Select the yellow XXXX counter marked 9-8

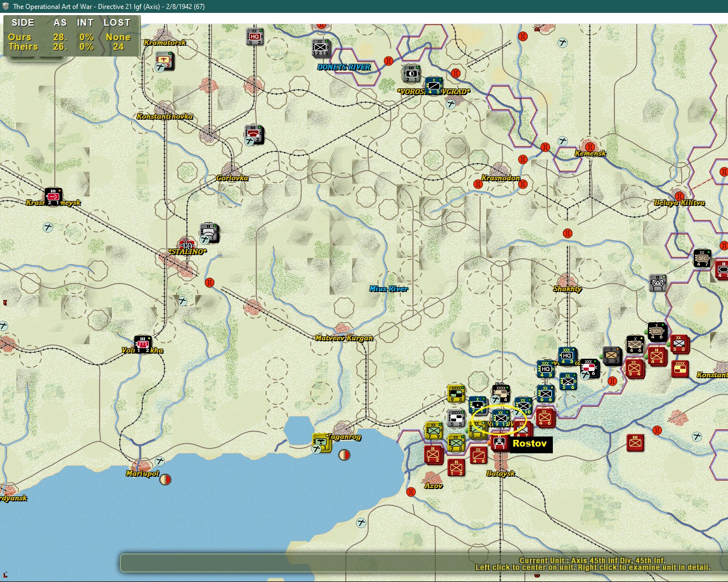click(456, 393)
